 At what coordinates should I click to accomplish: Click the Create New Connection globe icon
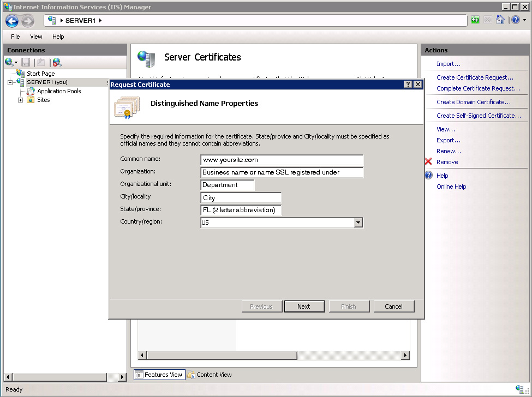[9, 62]
